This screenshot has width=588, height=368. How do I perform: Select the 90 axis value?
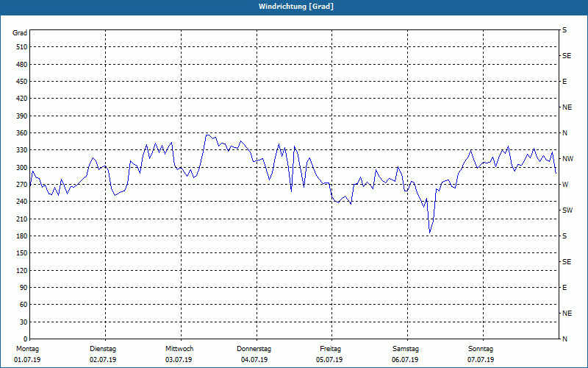(x=24, y=288)
